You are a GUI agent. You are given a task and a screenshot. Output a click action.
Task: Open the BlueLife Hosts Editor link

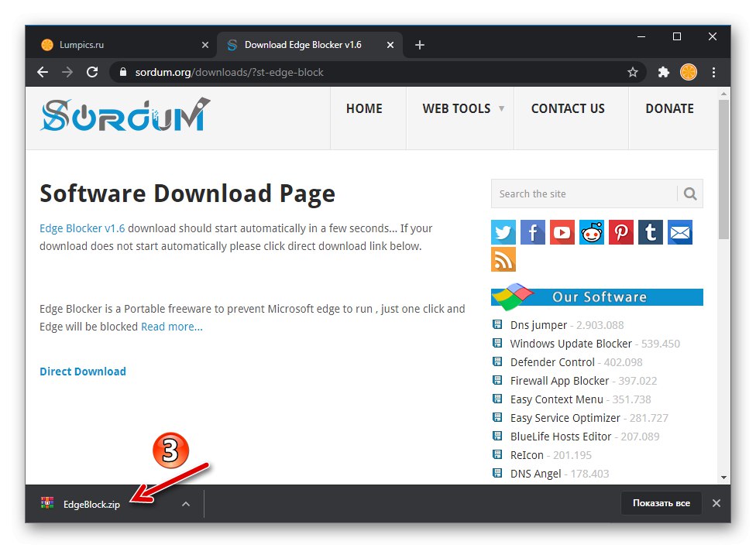coord(561,437)
